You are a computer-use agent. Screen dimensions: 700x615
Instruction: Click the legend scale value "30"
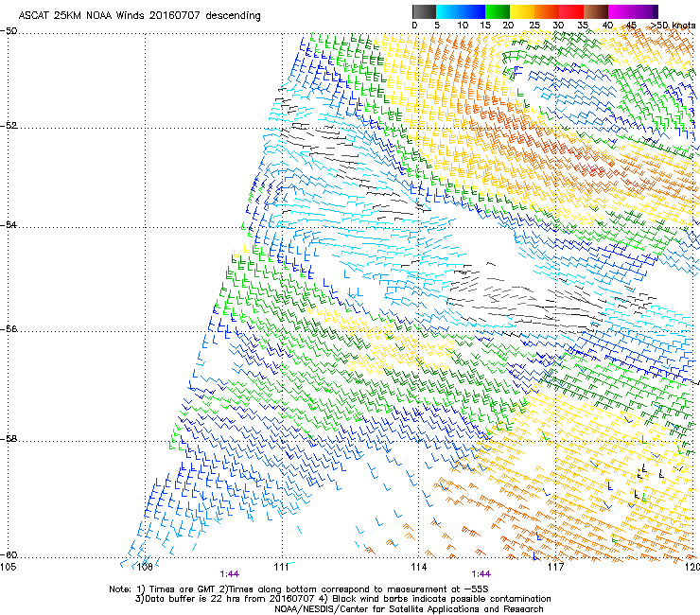click(x=558, y=26)
